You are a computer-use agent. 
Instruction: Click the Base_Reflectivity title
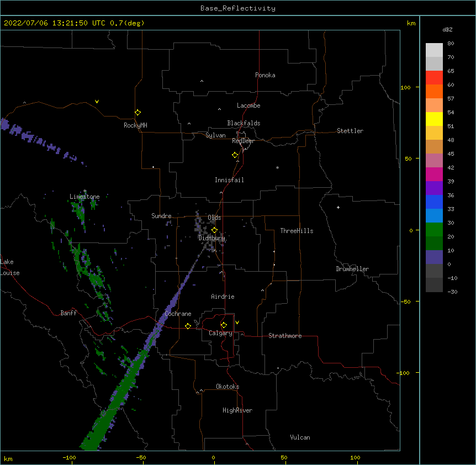238,8
